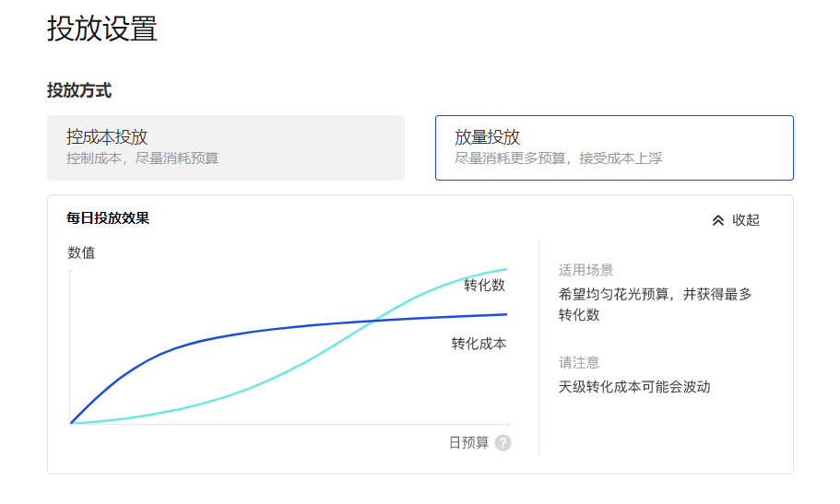The image size is (840, 504).
Task: Click where the two chart curves intersect
Action: coord(373,321)
